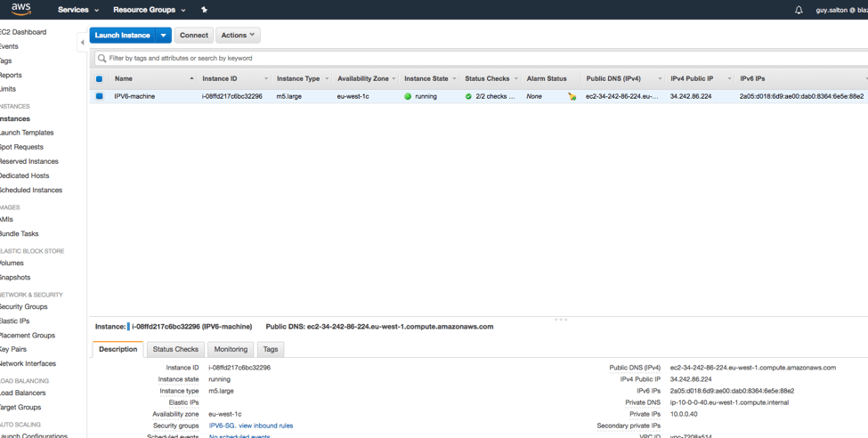Open the Status Checks column filter
Screen dimensions: 868x438
[x=516, y=78]
